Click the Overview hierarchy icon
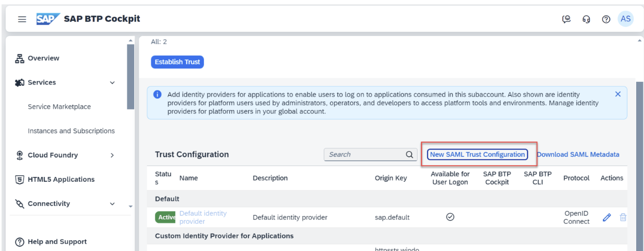The image size is (644, 251). pos(19,58)
